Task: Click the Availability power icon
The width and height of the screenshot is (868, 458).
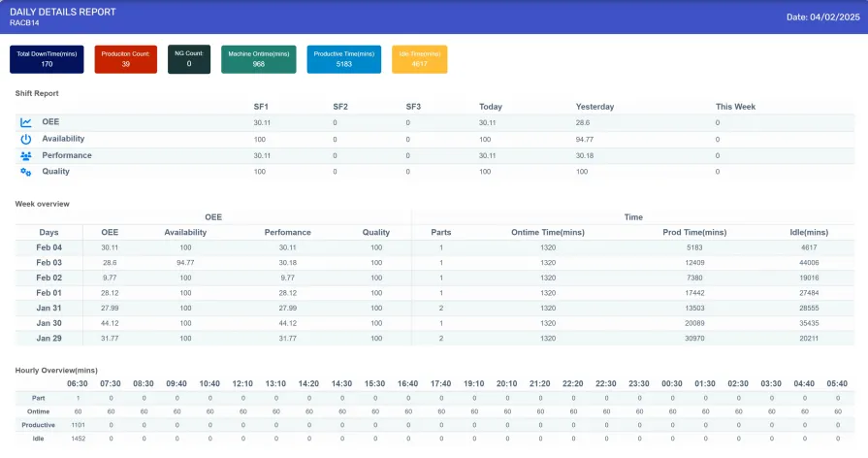Action: pyautogui.click(x=26, y=140)
